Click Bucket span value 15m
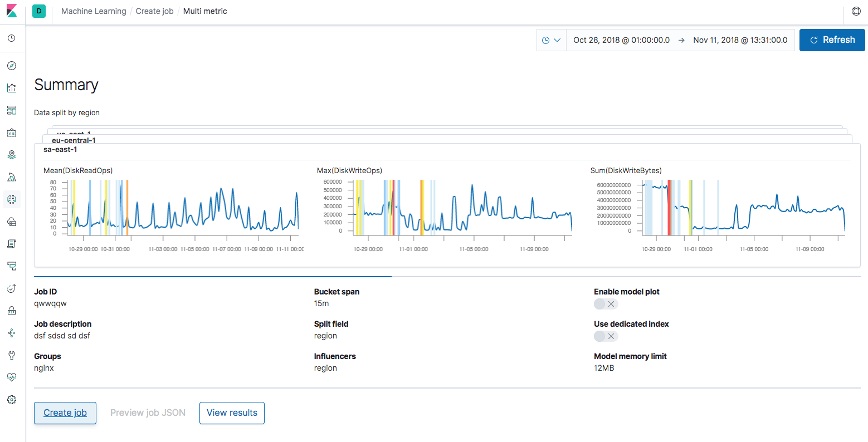This screenshot has height=442, width=868. (x=321, y=304)
